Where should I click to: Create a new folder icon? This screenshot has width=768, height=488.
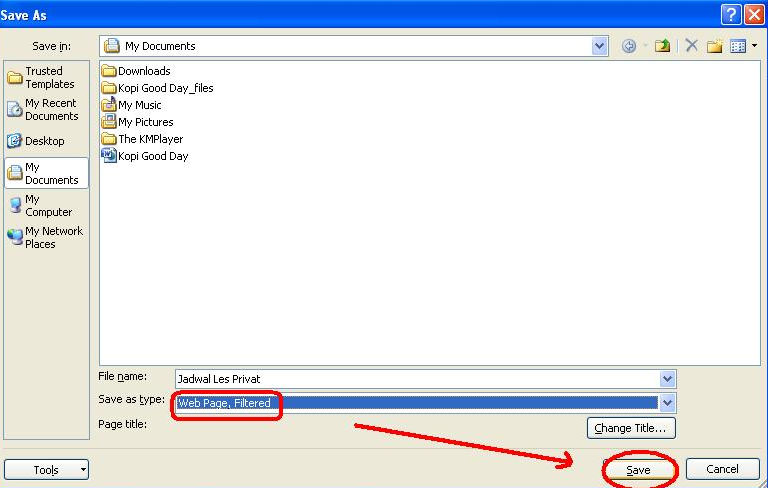pos(715,46)
